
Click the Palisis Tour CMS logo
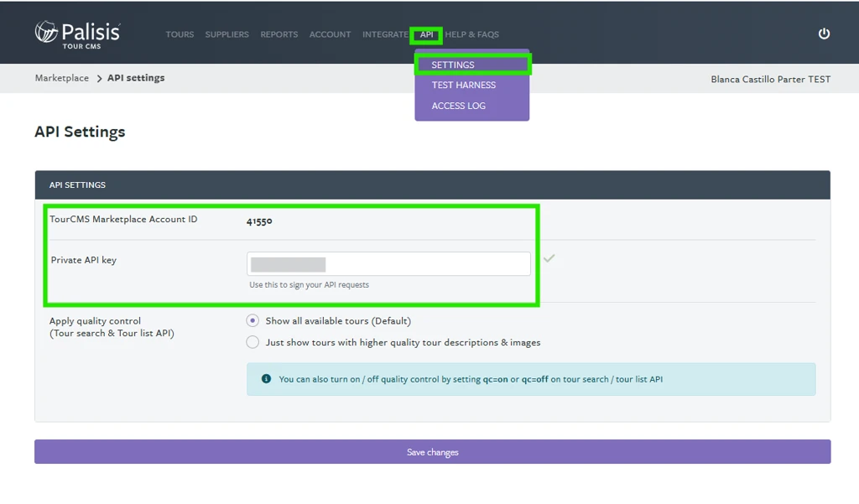pyautogui.click(x=78, y=34)
